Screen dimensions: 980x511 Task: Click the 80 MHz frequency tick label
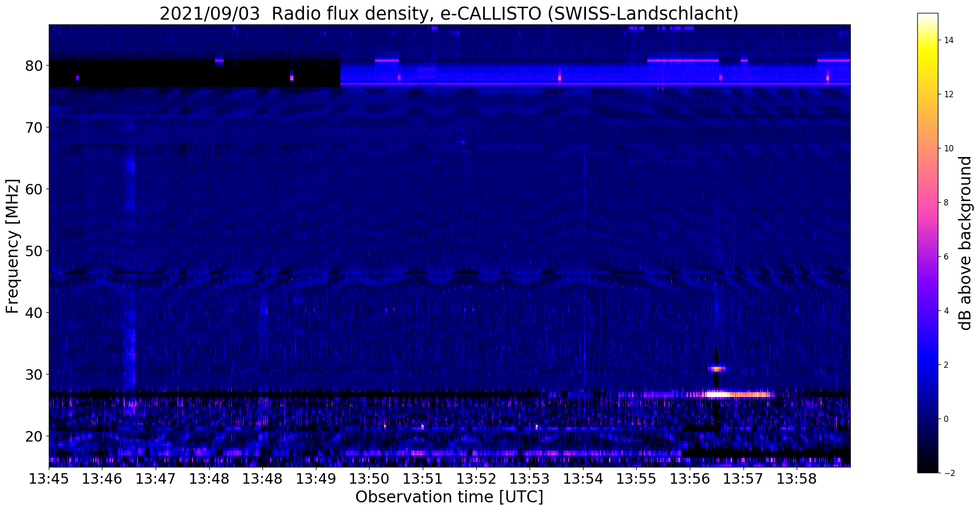tap(34, 65)
